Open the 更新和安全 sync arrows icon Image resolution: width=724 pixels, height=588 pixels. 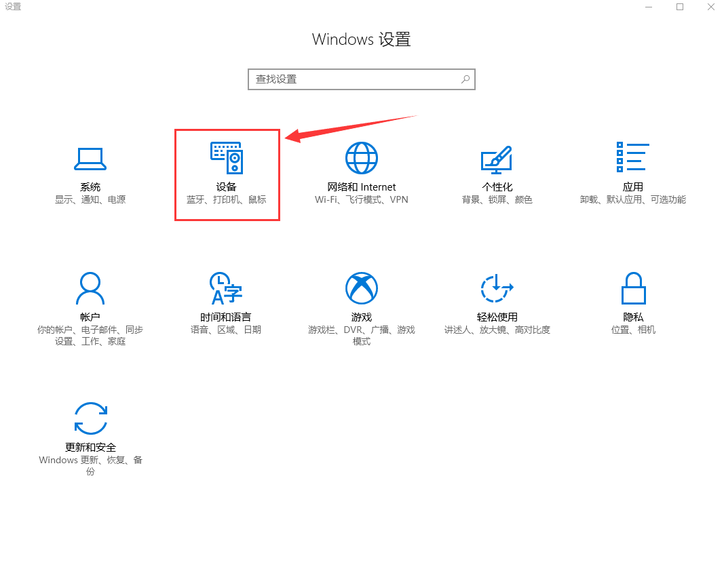pos(90,418)
